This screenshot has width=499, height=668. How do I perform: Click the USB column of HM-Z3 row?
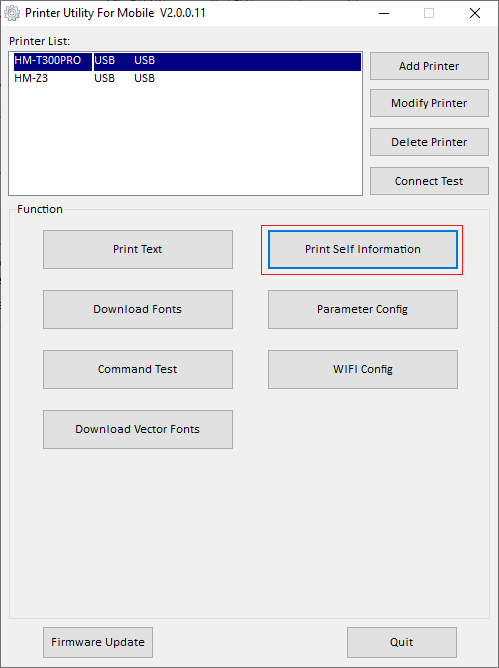[104, 78]
